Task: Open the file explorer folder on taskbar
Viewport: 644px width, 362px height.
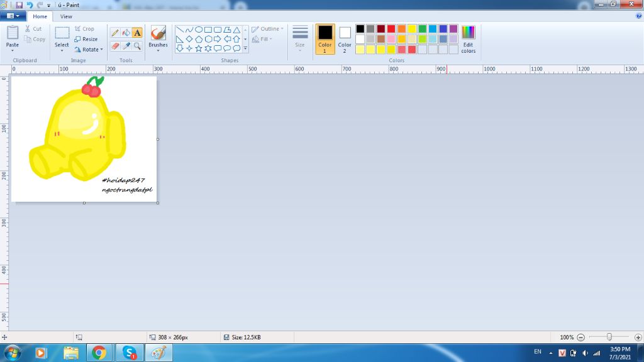Action: 70,353
